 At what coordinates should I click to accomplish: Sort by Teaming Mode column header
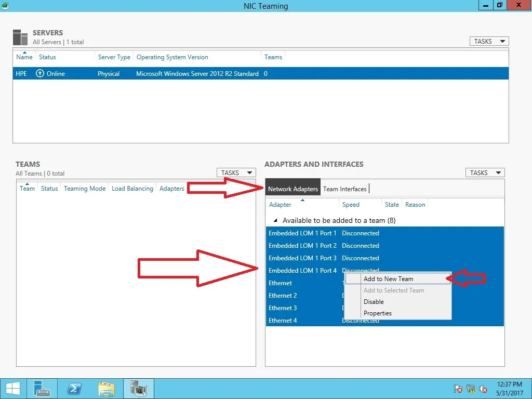[x=85, y=188]
